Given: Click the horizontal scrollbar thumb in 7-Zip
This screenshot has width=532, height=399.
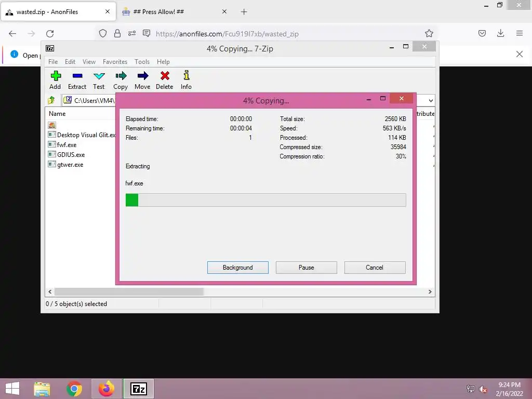Looking at the screenshot, I should click(129, 292).
